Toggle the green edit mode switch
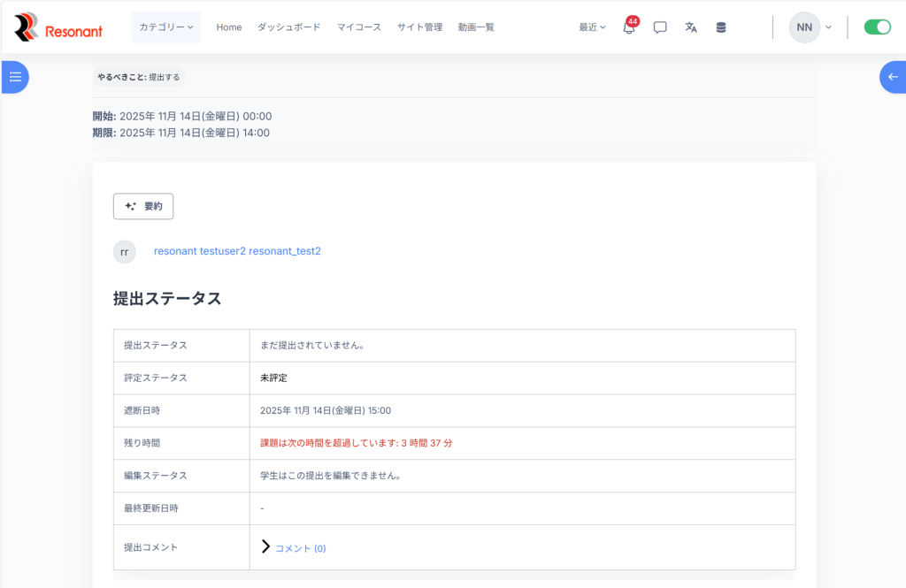The height and width of the screenshot is (588, 906). 877,27
